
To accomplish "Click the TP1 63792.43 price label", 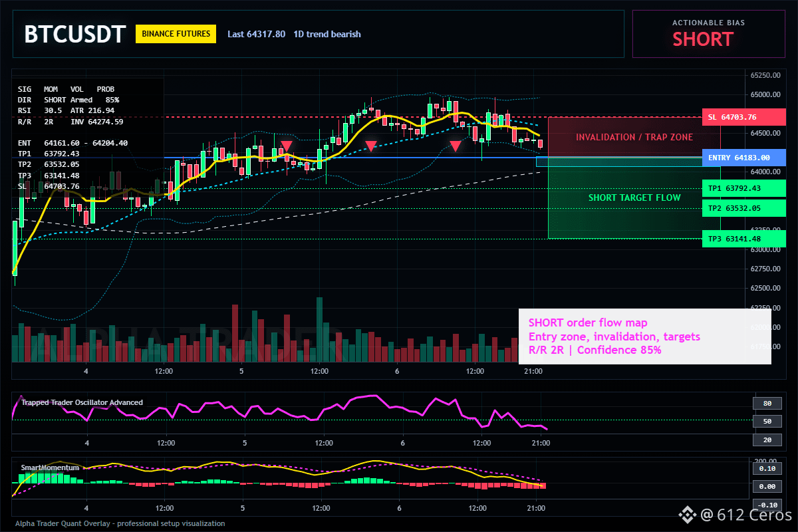I will click(x=743, y=189).
